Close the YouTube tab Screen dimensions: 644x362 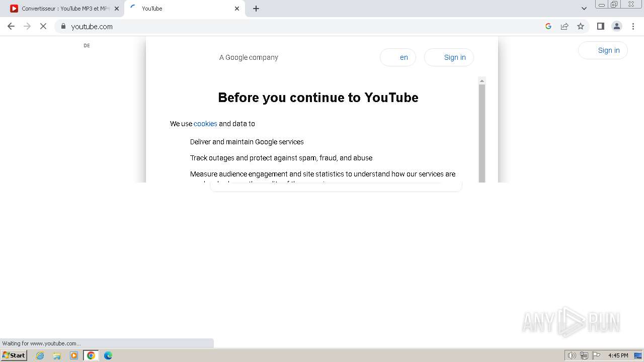pos(237,9)
